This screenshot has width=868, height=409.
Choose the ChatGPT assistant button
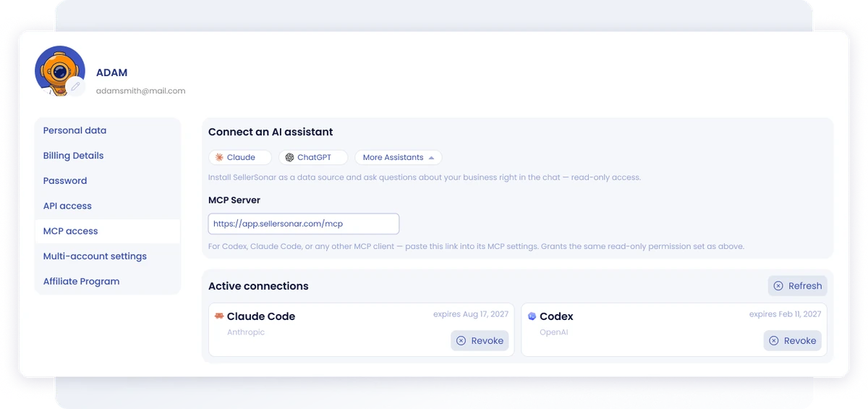pyautogui.click(x=313, y=157)
